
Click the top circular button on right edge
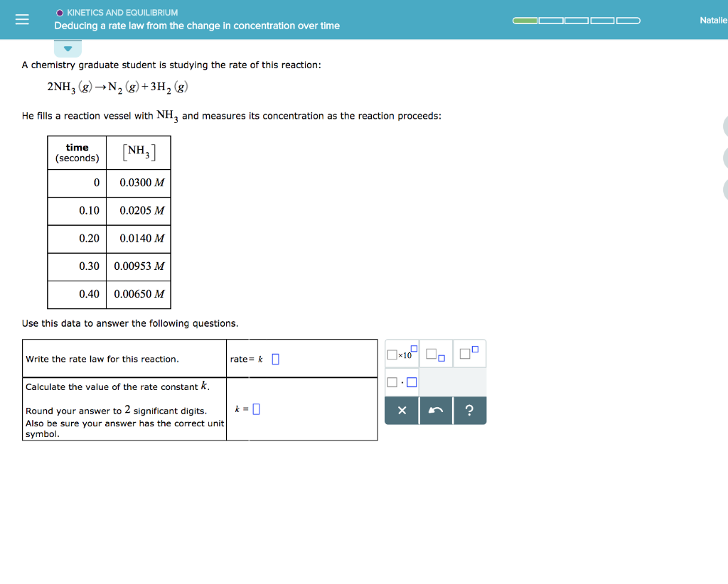click(x=725, y=126)
